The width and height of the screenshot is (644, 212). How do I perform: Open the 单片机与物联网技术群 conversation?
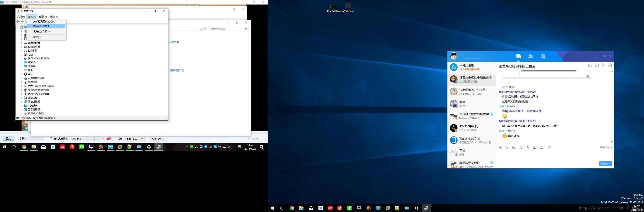[x=472, y=116]
